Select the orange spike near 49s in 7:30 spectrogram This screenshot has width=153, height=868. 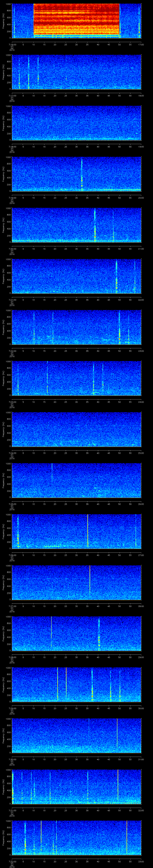pos(117,734)
